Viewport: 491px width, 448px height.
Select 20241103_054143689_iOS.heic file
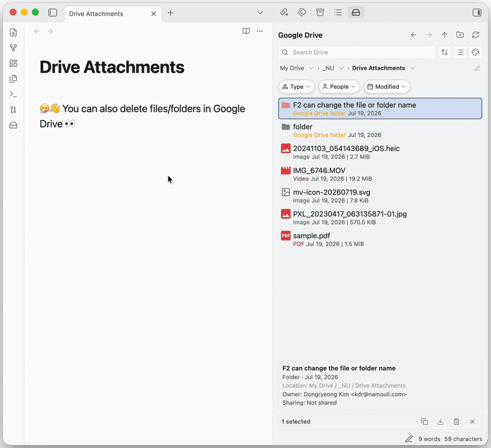click(380, 152)
